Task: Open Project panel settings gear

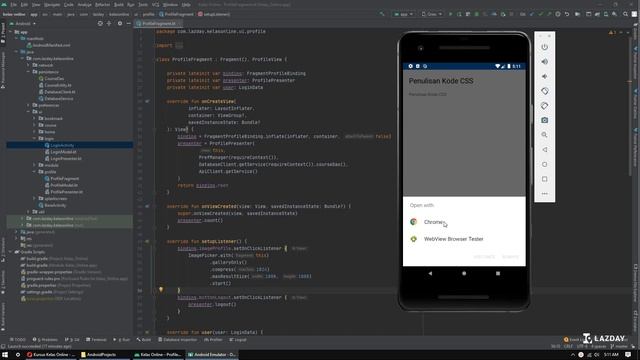Action: pyautogui.click(x=120, y=24)
